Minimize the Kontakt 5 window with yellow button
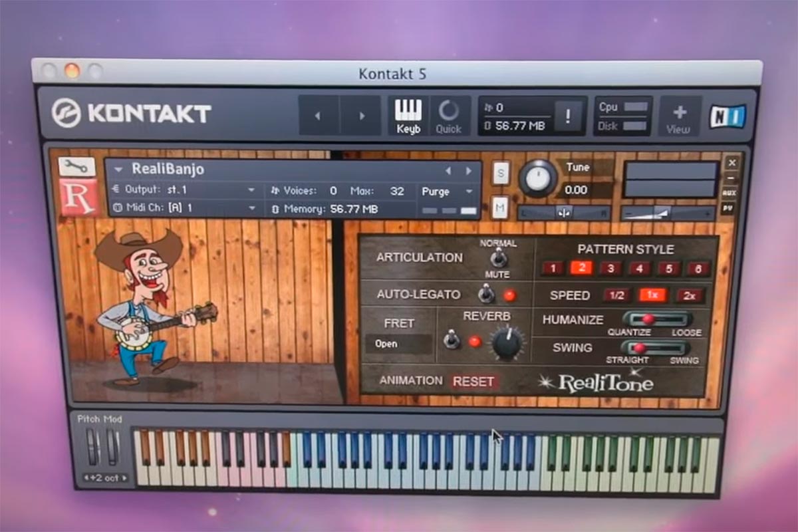The image size is (798, 532). coord(71,70)
